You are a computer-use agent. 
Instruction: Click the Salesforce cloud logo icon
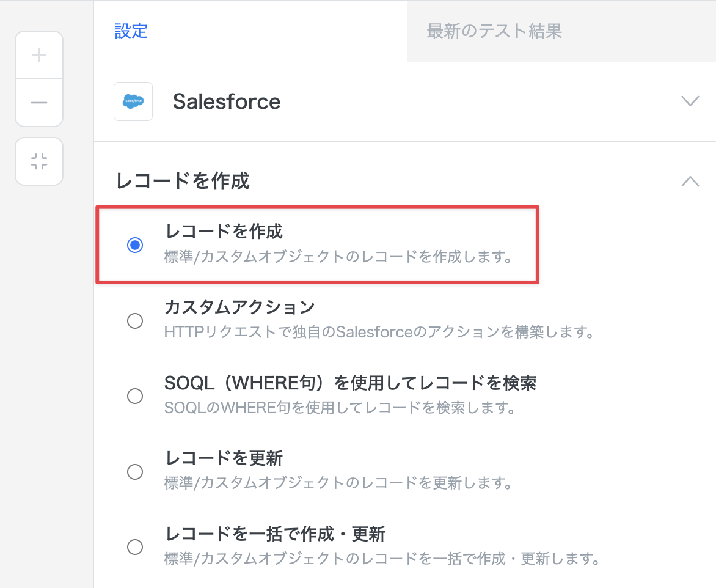click(133, 101)
